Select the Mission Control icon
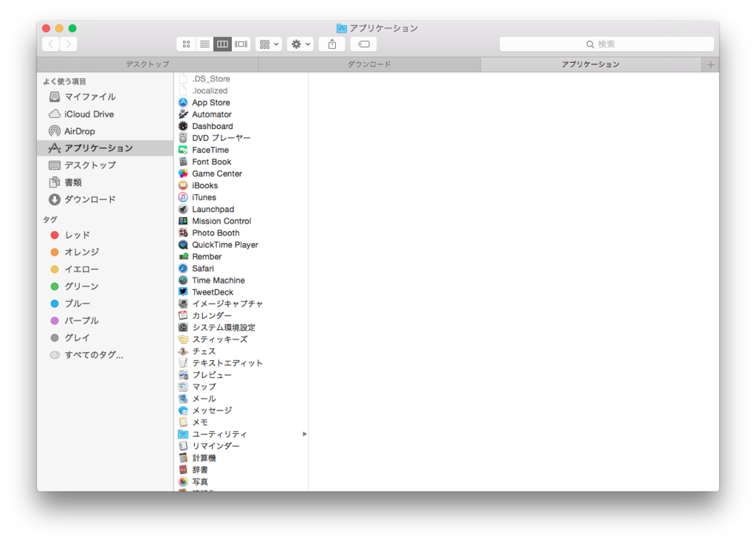 tap(183, 221)
